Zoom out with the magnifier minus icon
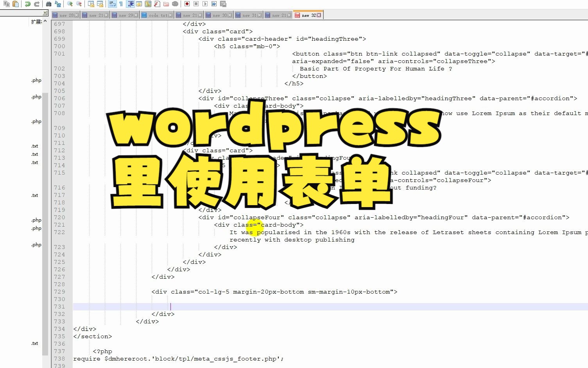This screenshot has width=588, height=368. pos(79,4)
